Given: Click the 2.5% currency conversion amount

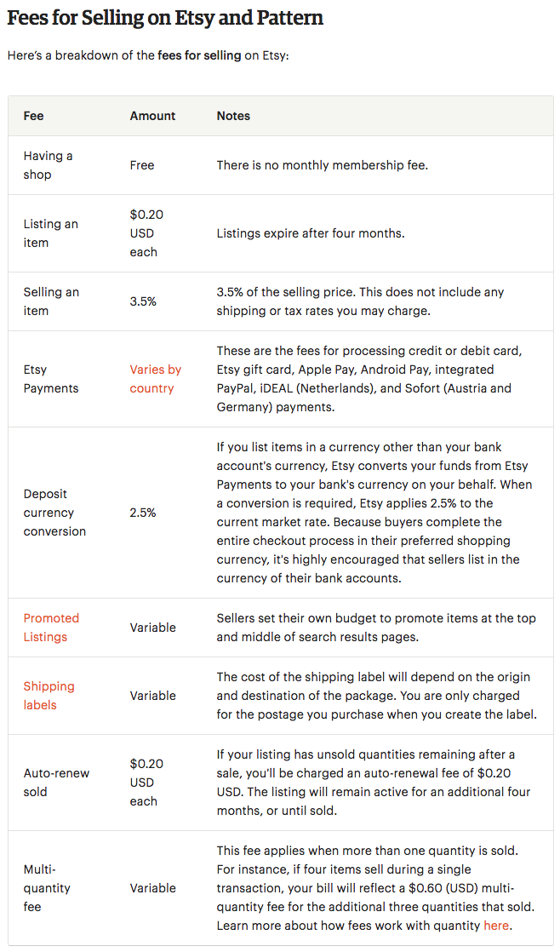Looking at the screenshot, I should point(143,513).
